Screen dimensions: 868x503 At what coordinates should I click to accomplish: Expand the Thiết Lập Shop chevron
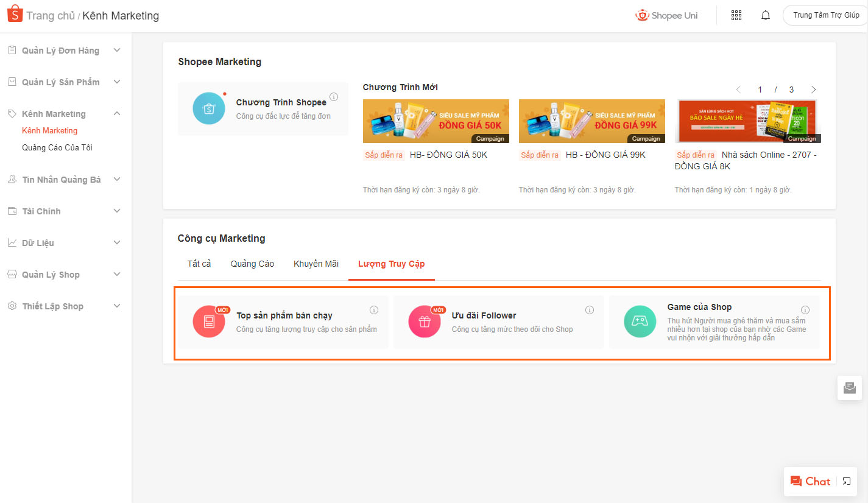point(117,306)
